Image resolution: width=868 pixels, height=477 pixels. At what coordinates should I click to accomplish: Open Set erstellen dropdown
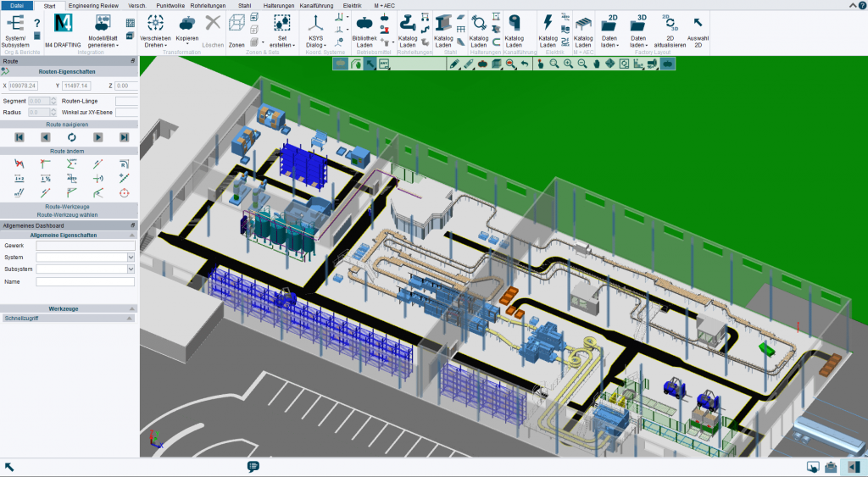[x=282, y=31]
